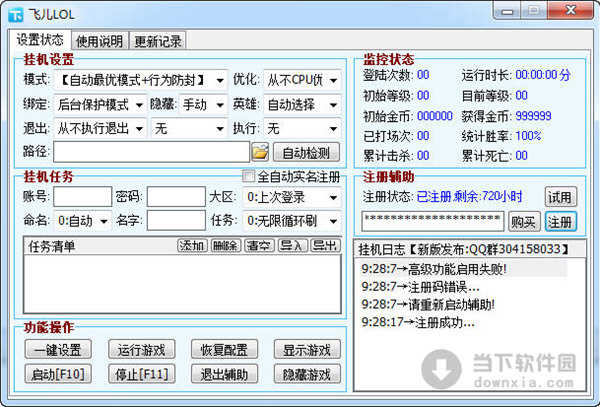Viewport: 600px width, 407px height.
Task: Minimize the 飞儿LOL window
Action: 507,11
